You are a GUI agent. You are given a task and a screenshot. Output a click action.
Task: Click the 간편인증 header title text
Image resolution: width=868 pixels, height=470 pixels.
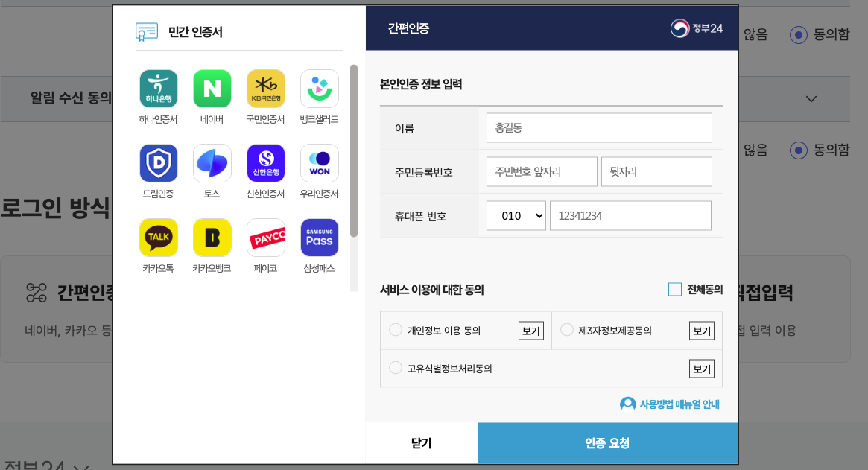[408, 28]
